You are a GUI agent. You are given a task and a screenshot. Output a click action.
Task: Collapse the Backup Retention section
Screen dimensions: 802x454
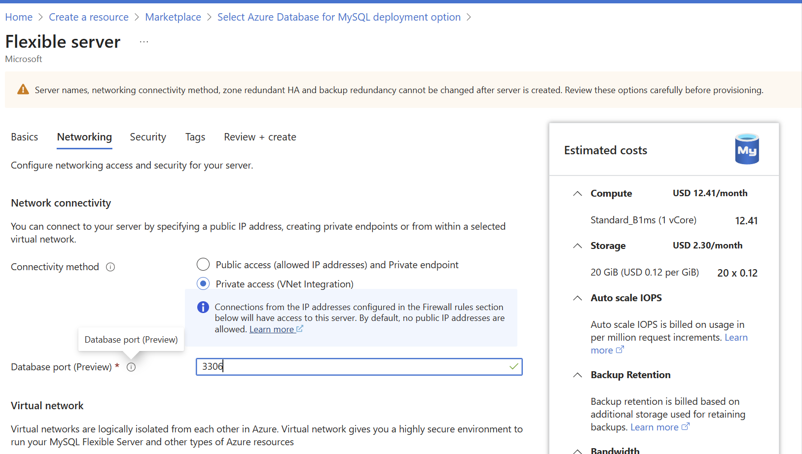(x=577, y=375)
